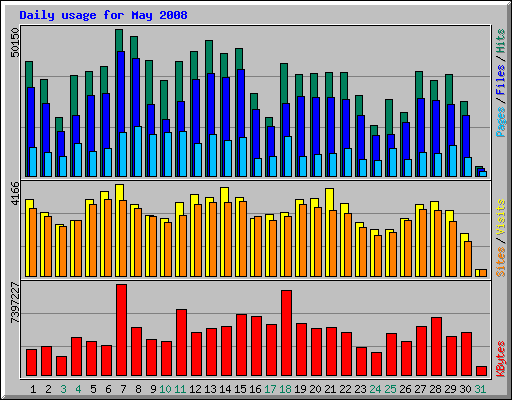Click green day 10 label on the x-axis

coord(165,389)
